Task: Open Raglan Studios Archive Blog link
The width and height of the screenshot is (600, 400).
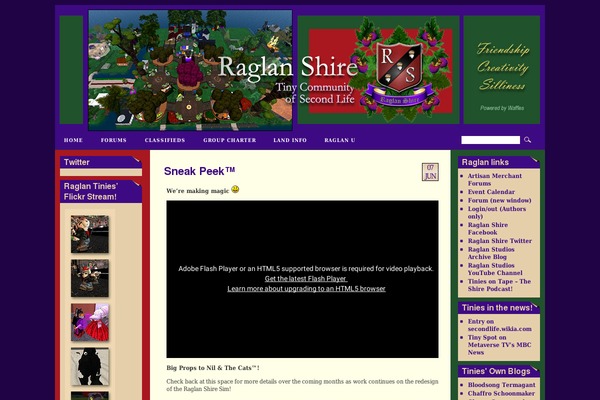Action: (491, 253)
